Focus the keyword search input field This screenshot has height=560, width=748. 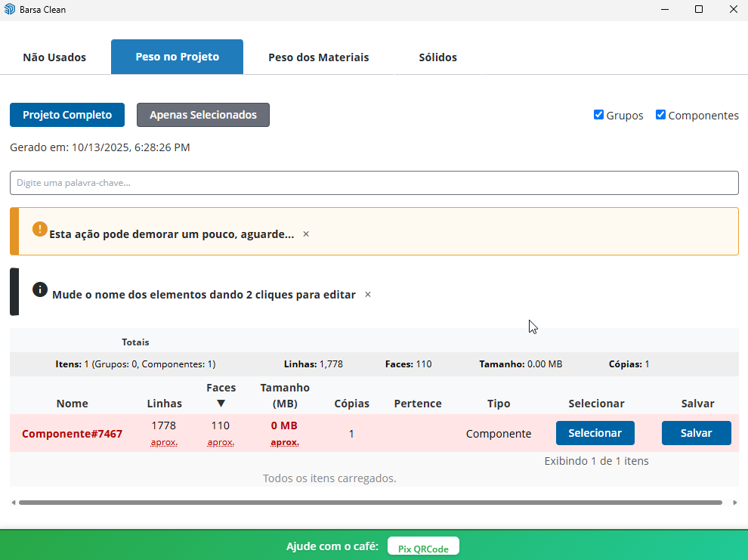[x=374, y=183]
